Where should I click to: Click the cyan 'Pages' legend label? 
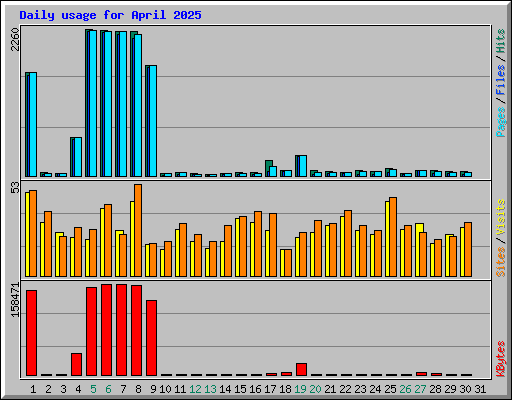500,122
